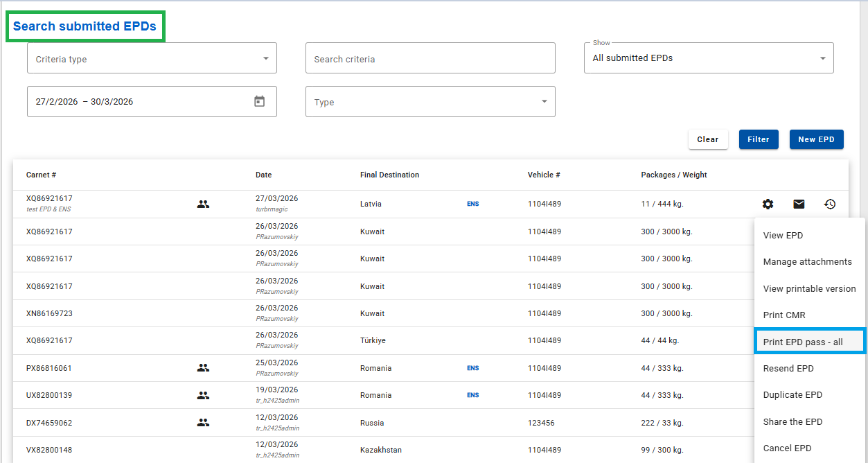Screen dimensions: 868x463
Task: Click shared users icon on PX86816061 row
Action: coord(203,368)
